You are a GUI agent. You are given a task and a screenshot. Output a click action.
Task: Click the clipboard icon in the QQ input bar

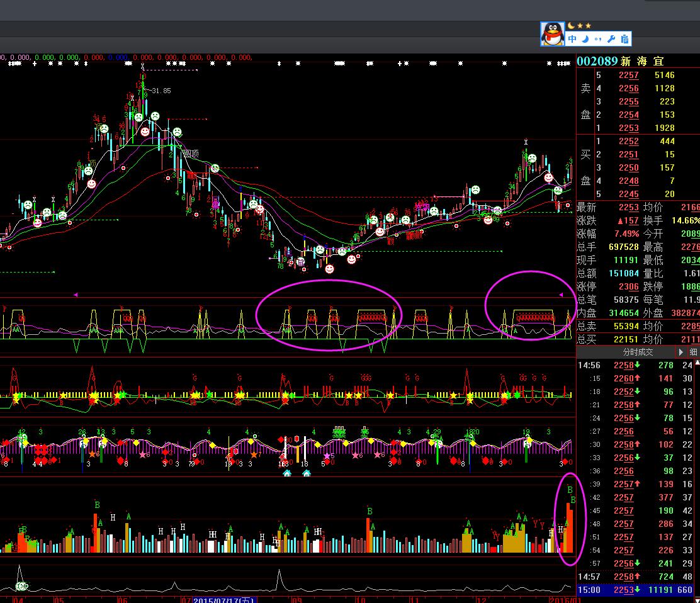[624, 39]
